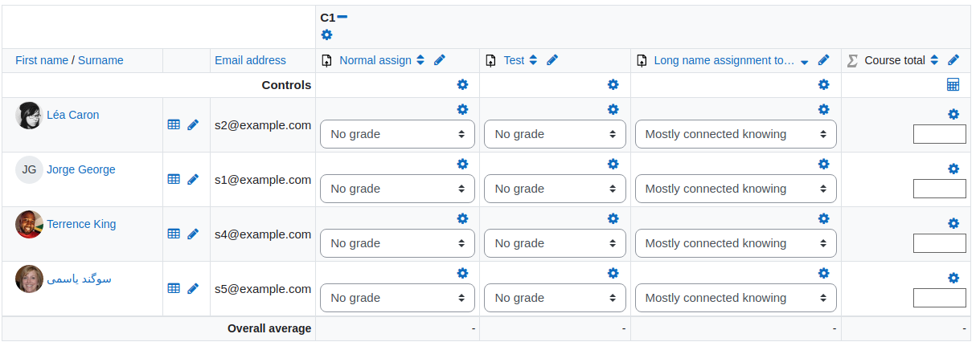
Task: Edit Long name assignment column with pencil
Action: (823, 60)
